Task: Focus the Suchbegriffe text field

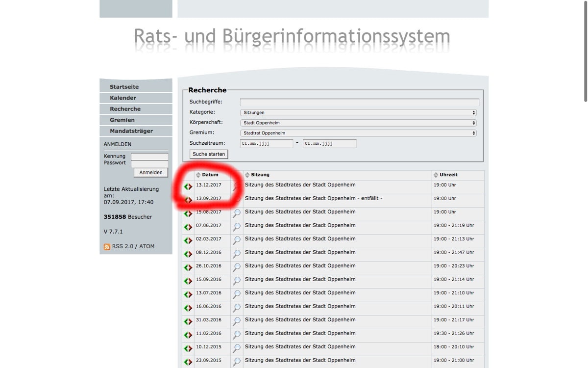Action: click(359, 102)
